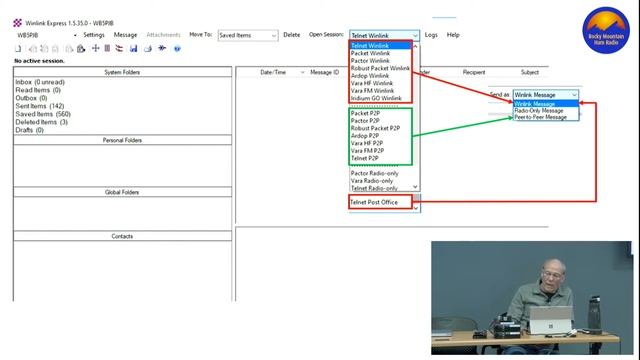The image size is (640, 360).
Task: Click the Subject column header
Action: click(x=530, y=72)
